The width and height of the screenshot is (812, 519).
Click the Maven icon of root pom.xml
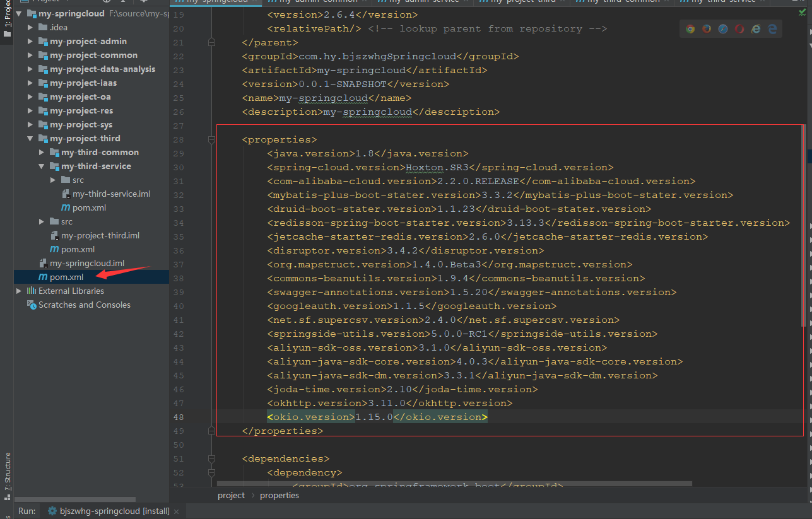(43, 277)
